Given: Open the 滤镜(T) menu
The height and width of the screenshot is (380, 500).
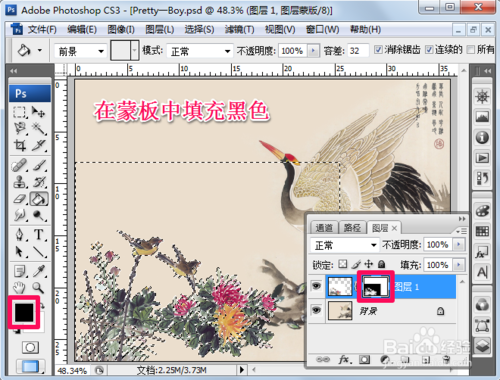Looking at the screenshot, I should point(239,30).
